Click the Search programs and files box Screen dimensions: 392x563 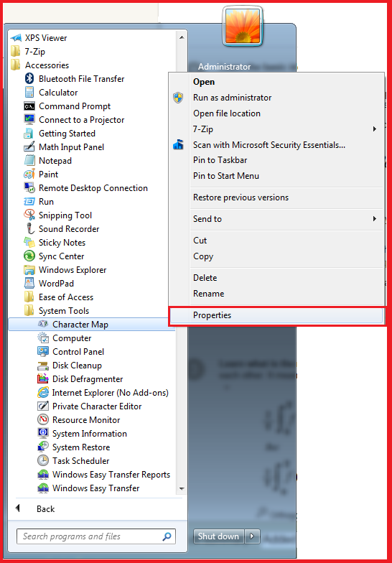click(96, 536)
